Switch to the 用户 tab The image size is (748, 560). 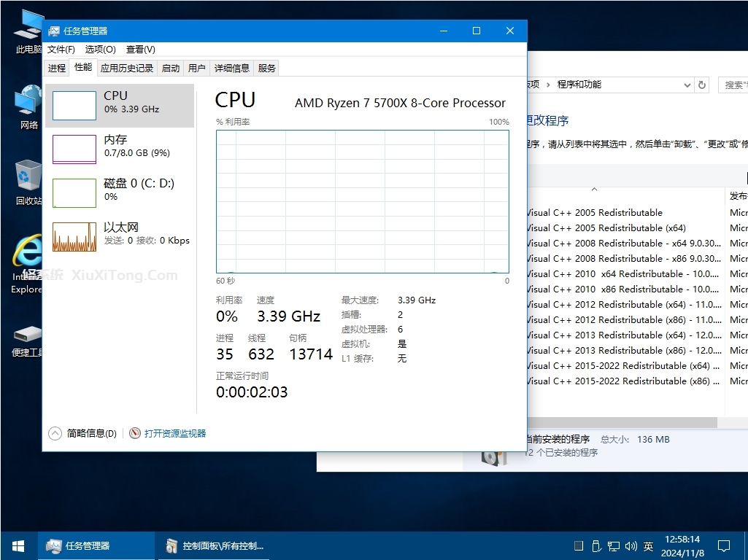tap(196, 68)
